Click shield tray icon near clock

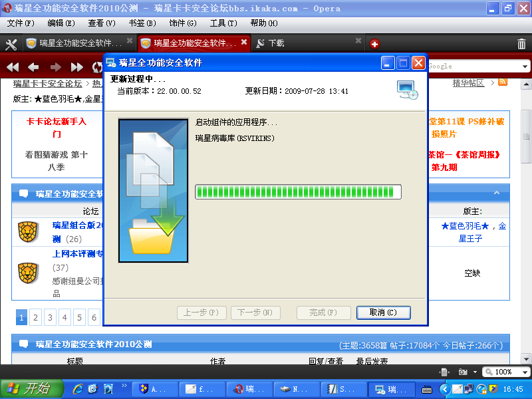[x=493, y=389]
